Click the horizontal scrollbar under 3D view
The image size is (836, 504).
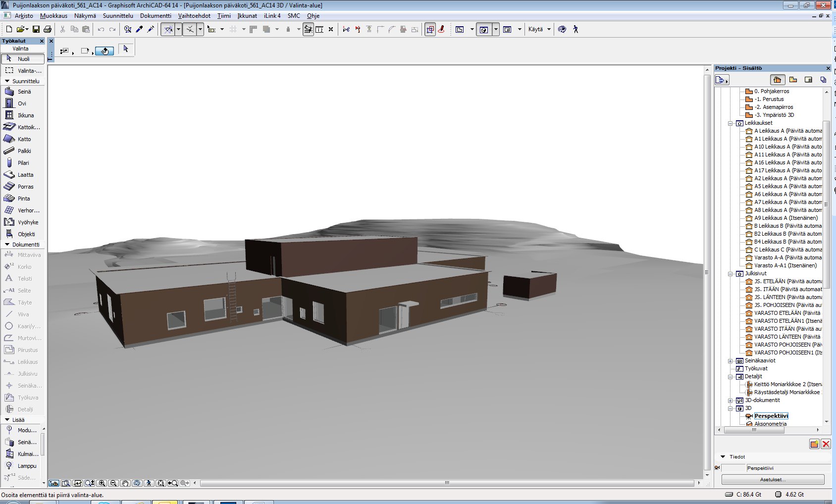pos(447,483)
